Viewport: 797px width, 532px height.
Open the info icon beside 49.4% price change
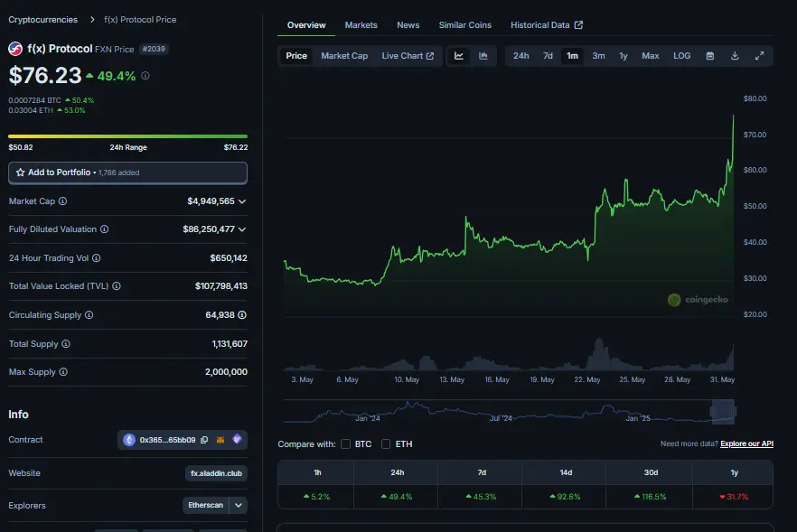click(x=145, y=76)
